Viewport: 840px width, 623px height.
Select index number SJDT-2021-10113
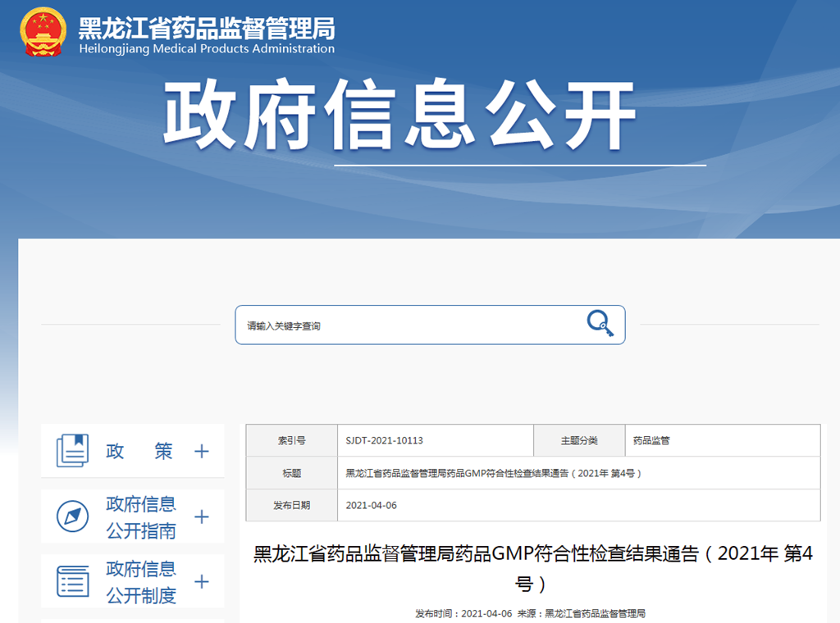click(384, 440)
